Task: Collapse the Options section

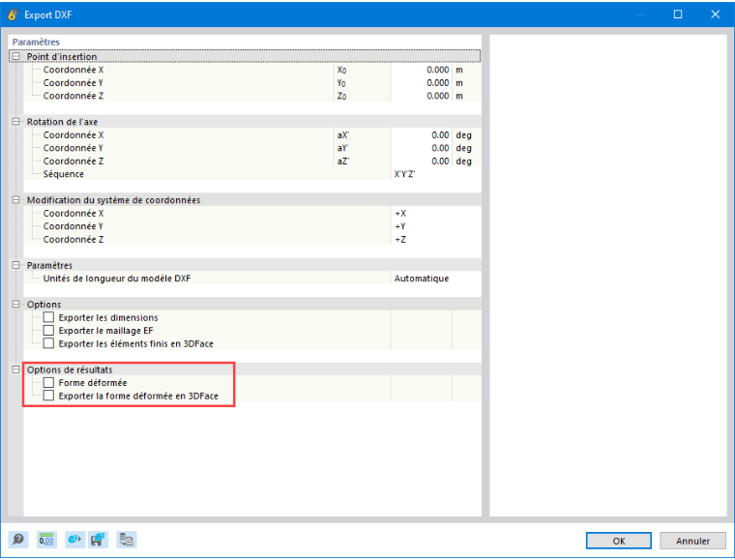Action: tap(15, 304)
